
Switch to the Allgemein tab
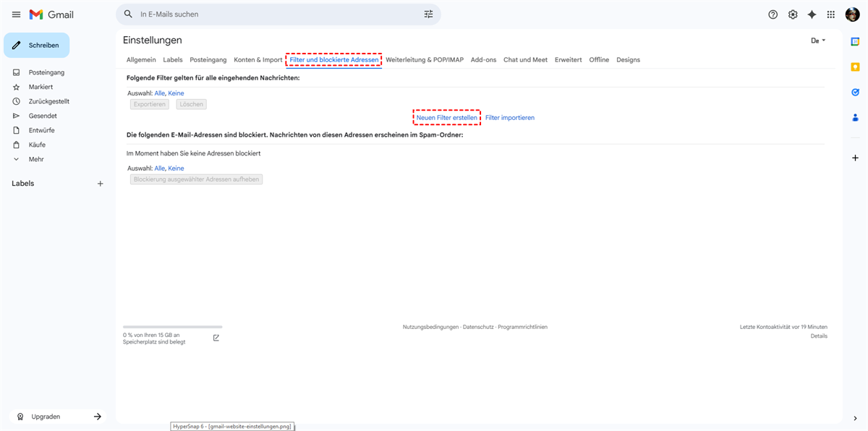pyautogui.click(x=141, y=60)
